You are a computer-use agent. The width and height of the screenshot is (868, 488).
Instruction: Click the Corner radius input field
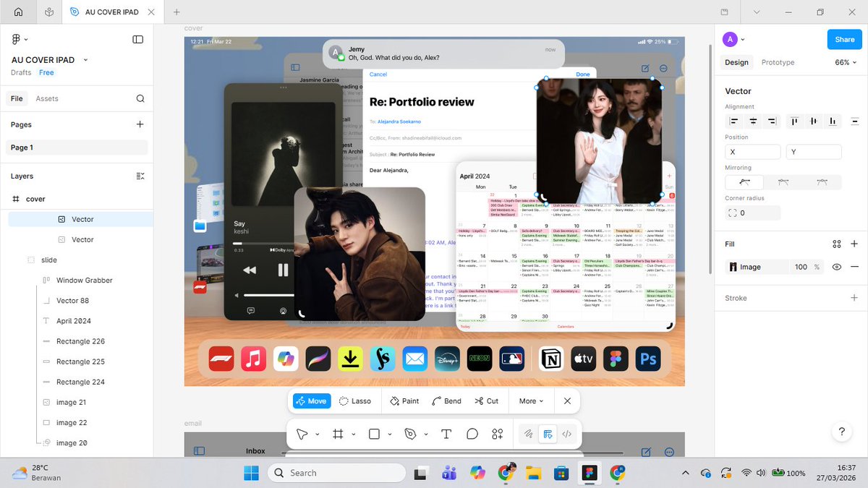[753, 213]
